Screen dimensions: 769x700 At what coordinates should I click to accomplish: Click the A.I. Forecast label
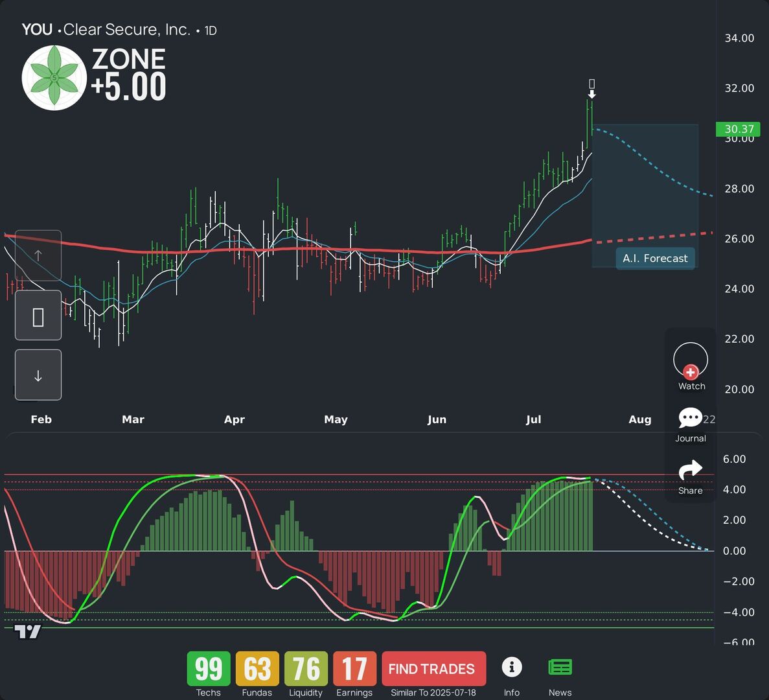click(655, 258)
